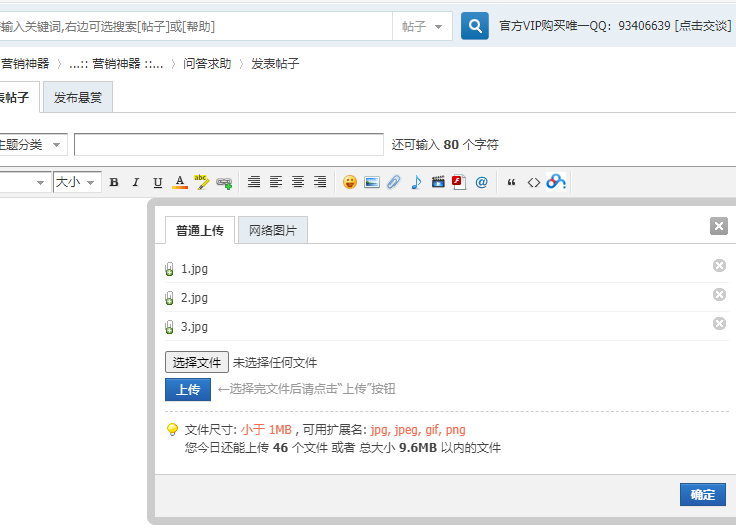The width and height of the screenshot is (736, 528).
Task: Insert a quote block with quotation icon
Action: (512, 182)
